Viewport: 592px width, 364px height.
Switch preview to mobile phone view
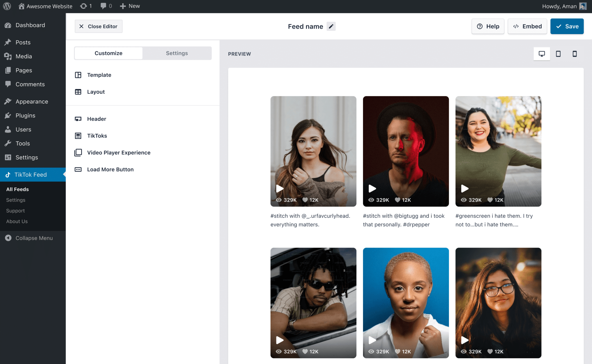tap(574, 54)
